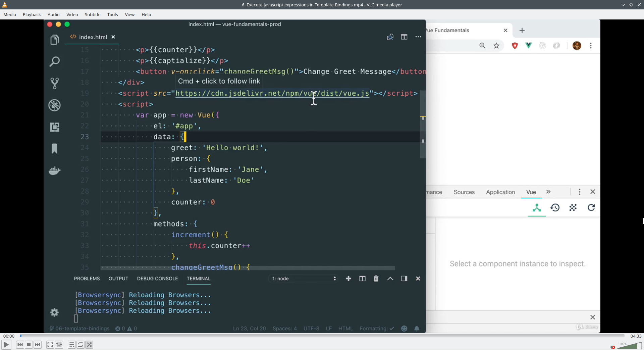The width and height of the screenshot is (644, 350).
Task: Toggle VLC loop mode
Action: [80, 345]
